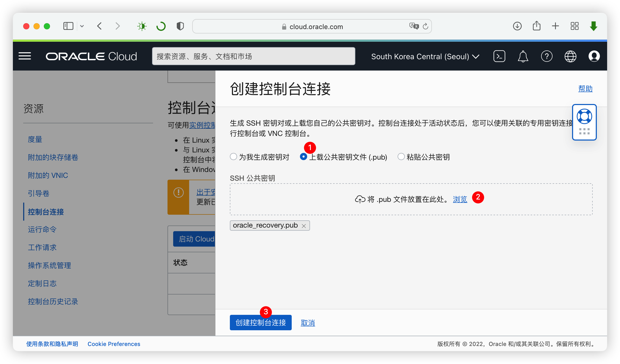Open 度量 in resources list
The width and height of the screenshot is (620, 364).
(35, 139)
